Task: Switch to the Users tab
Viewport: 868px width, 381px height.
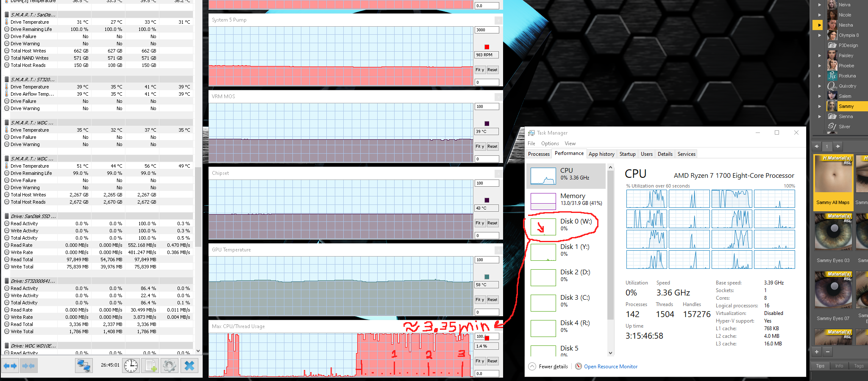Action: [647, 154]
